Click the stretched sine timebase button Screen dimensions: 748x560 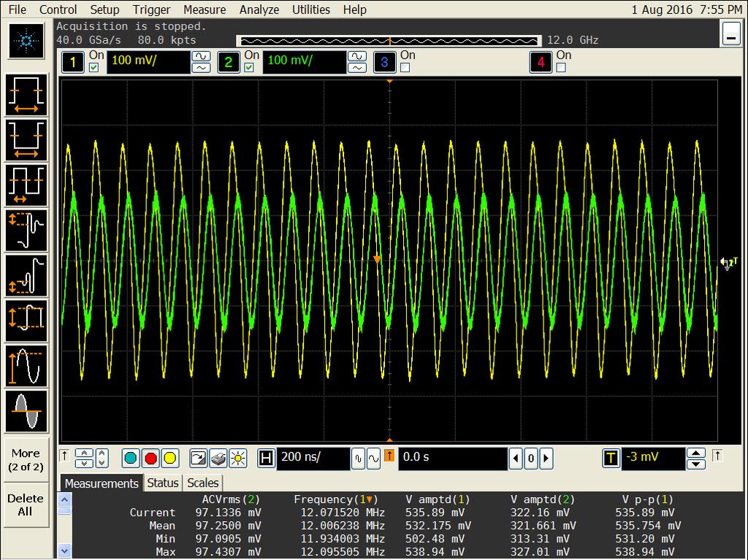click(373, 459)
